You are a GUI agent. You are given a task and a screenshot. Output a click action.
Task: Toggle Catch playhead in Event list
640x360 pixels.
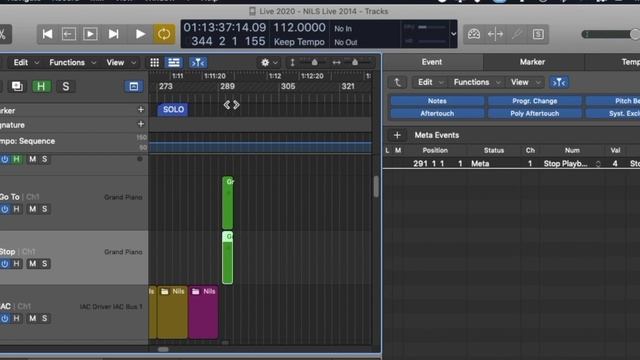[x=559, y=82]
